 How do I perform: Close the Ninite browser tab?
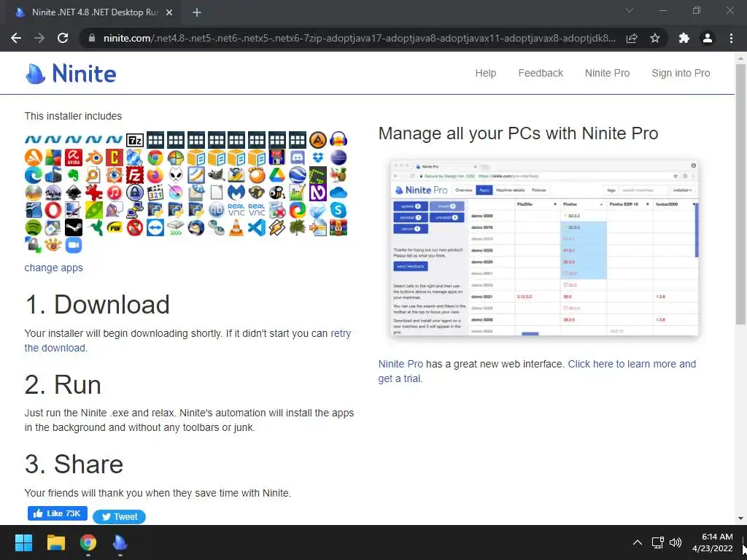pos(169,12)
